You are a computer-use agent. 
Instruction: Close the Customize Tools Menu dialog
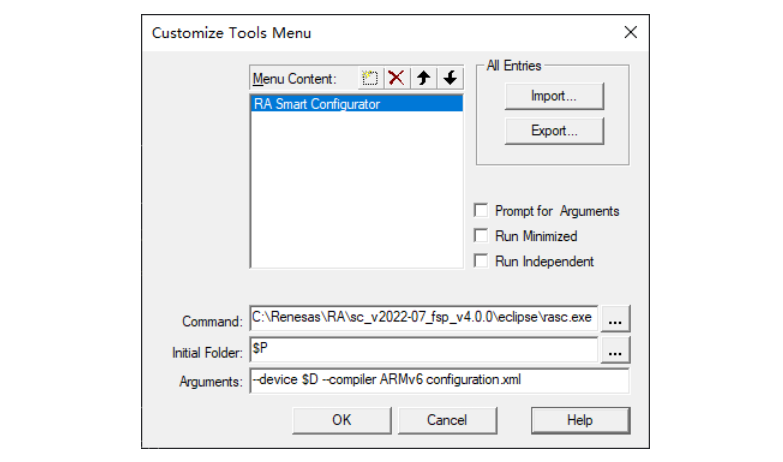[x=630, y=32]
